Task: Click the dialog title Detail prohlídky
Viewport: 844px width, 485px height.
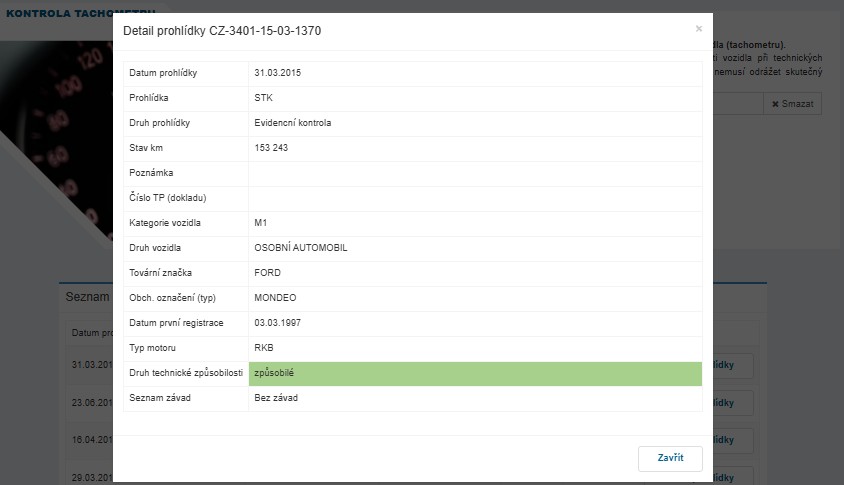Action: [222, 31]
